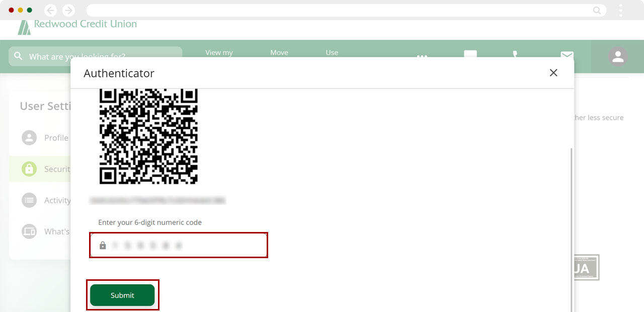Focus the 6-digit numeric code field
This screenshot has width=644, height=312.
[179, 245]
